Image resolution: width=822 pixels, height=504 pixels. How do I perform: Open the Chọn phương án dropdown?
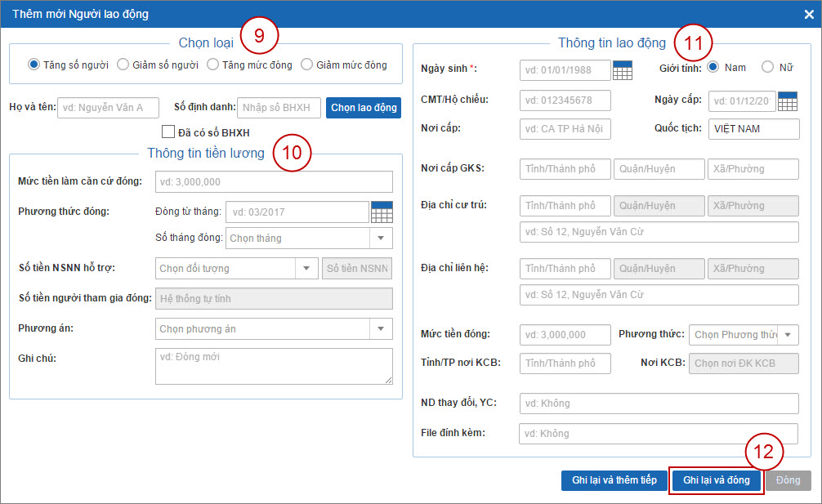pos(381,329)
